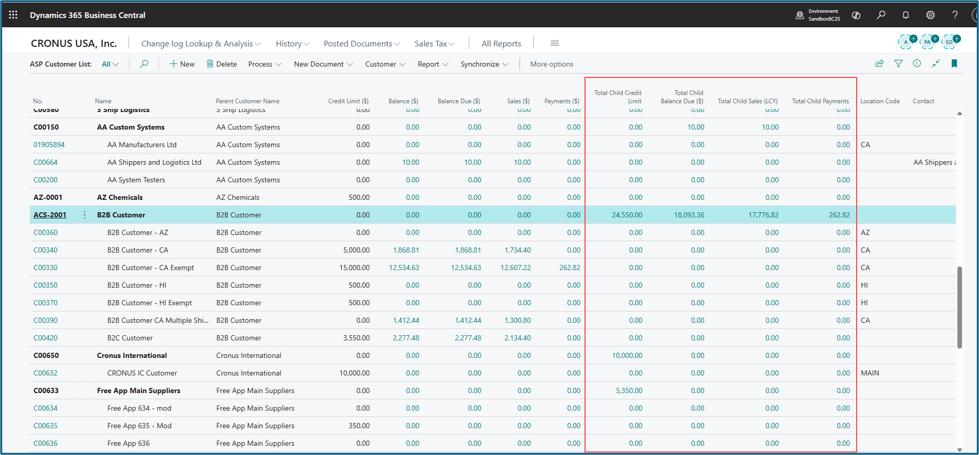Select the B2C Customer name cell
This screenshot has width=979, height=455.
[130, 338]
